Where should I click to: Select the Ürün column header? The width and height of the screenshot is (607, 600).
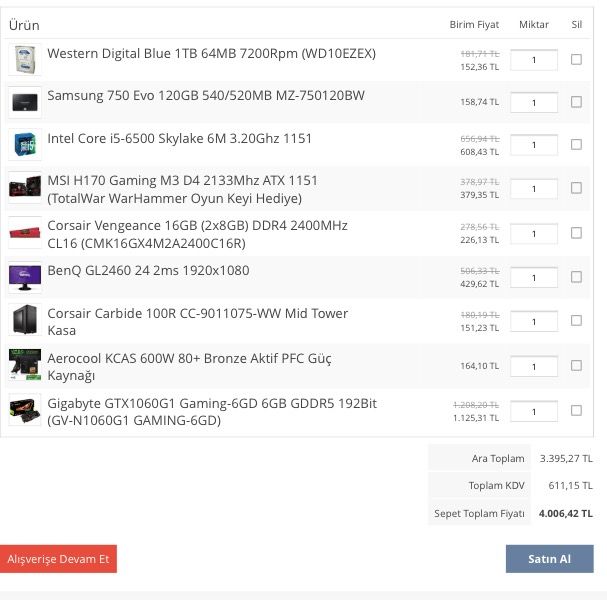[x=24, y=25]
